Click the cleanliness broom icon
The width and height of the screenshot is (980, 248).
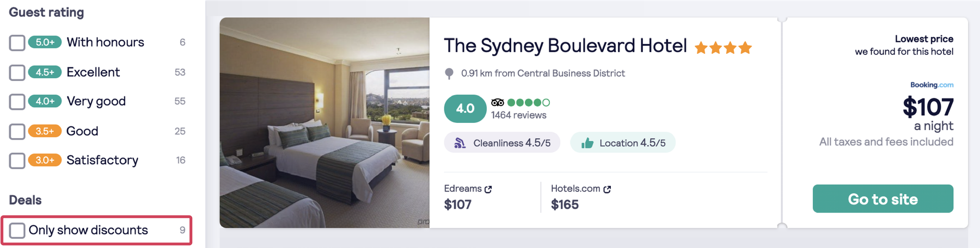click(x=460, y=143)
